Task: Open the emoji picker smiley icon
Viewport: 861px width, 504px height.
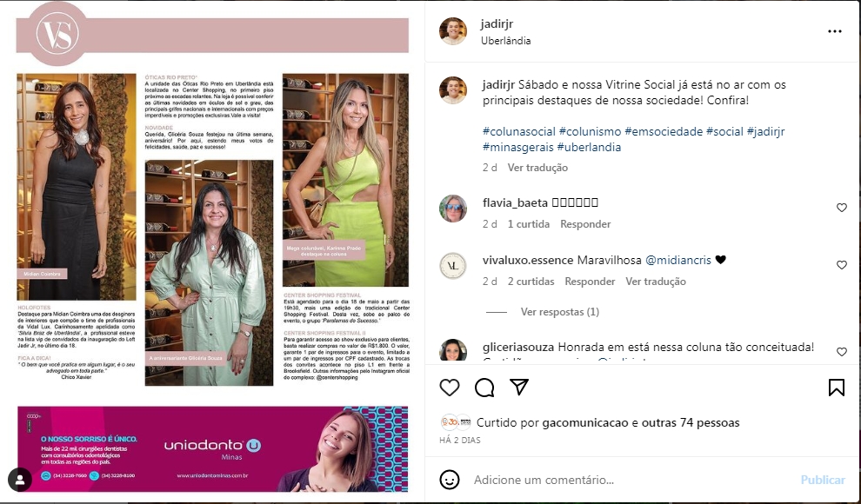Action: click(x=449, y=480)
